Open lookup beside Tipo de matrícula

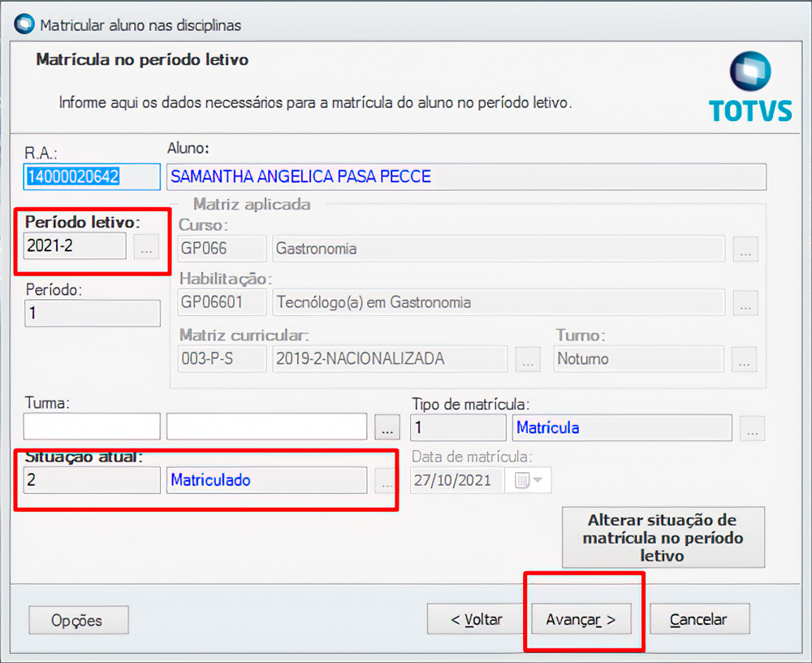752,427
